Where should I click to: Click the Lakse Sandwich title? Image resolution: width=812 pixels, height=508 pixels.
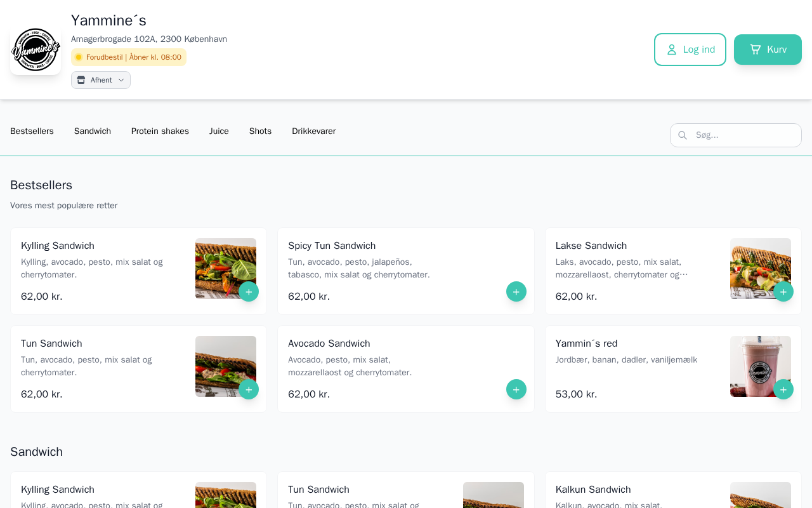coord(591,246)
